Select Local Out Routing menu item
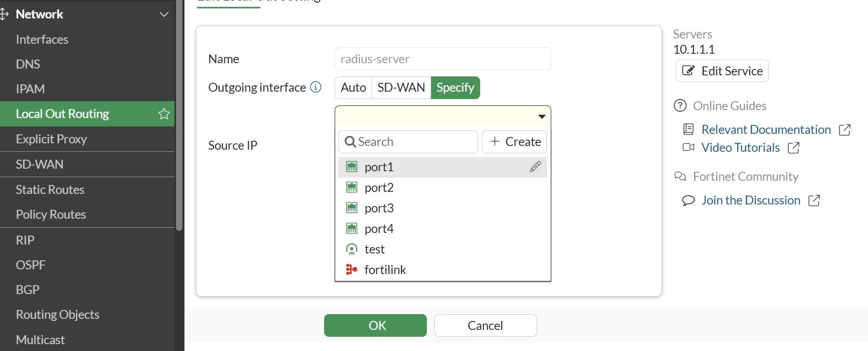The image size is (868, 351). (87, 114)
